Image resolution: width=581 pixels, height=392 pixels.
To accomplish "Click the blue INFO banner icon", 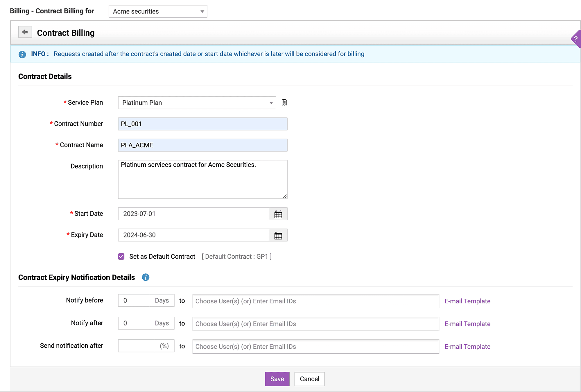I will tap(22, 54).
